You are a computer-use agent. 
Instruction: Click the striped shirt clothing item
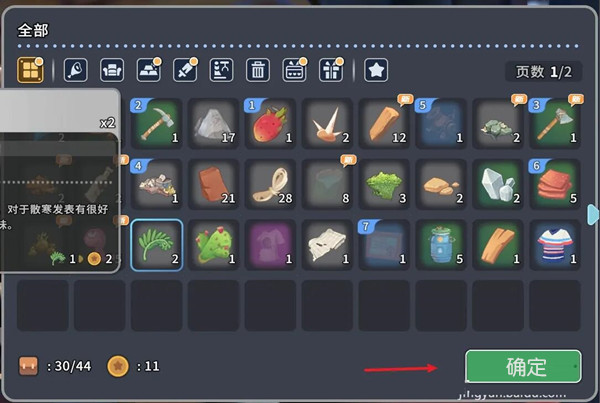click(555, 245)
